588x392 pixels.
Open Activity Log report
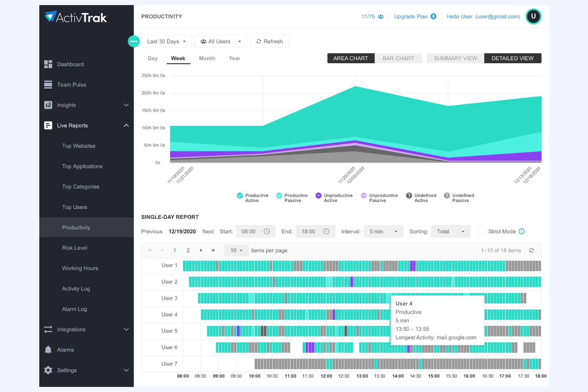pos(76,289)
